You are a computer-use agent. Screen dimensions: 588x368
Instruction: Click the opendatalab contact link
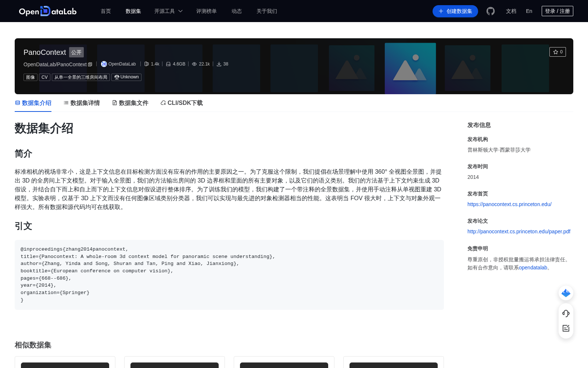tap(533, 268)
